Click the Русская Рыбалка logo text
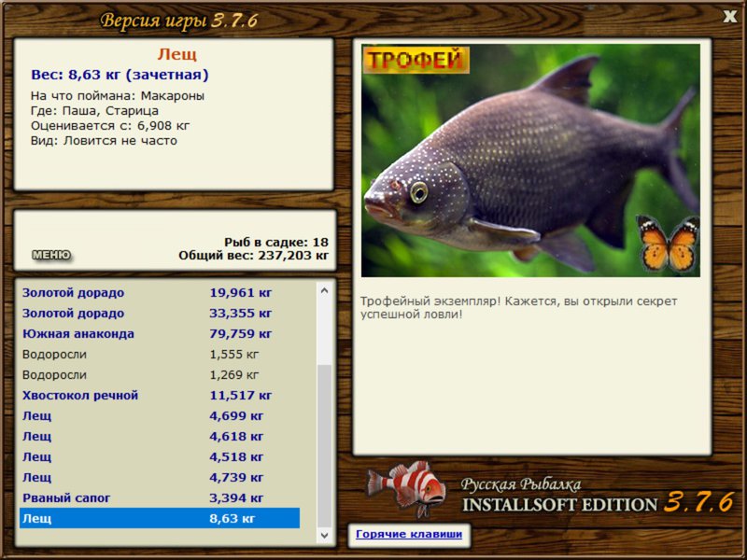Image resolution: width=747 pixels, height=560 pixels. tap(521, 484)
